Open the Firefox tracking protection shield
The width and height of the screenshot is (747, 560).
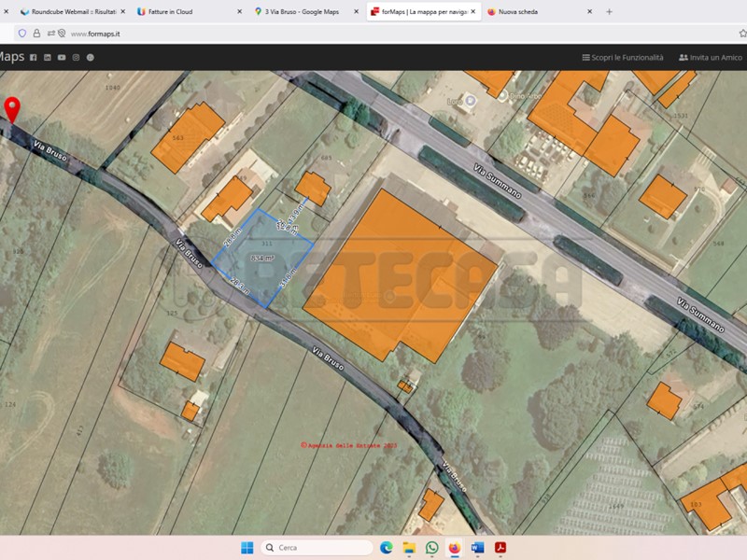click(22, 33)
